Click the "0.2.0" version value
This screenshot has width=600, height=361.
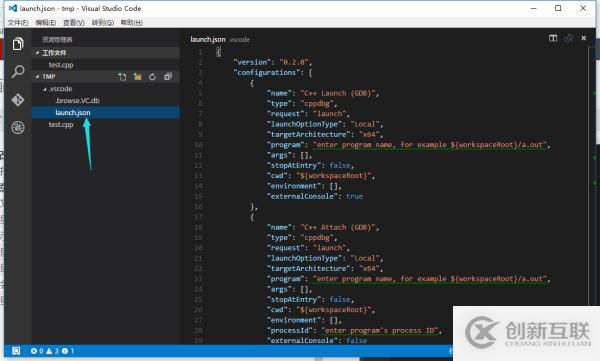(294, 62)
